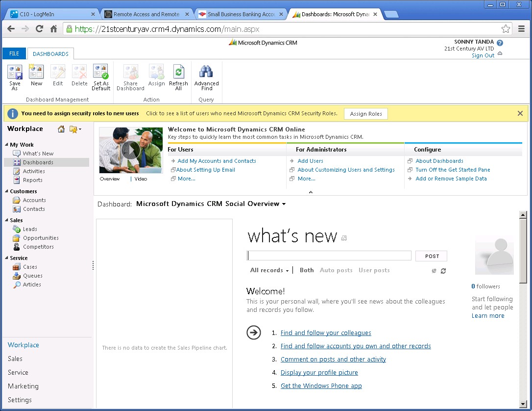Click the Workplace home icon
532x411 pixels.
click(61, 129)
